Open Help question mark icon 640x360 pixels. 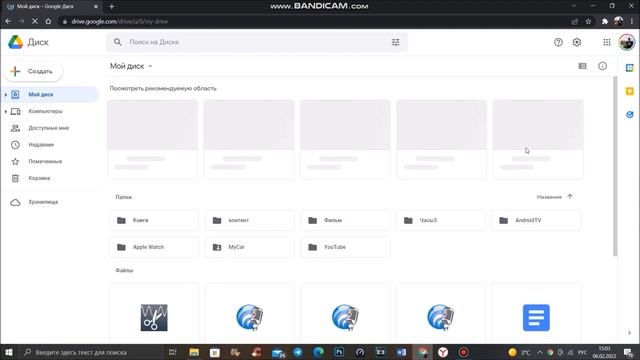tap(558, 42)
